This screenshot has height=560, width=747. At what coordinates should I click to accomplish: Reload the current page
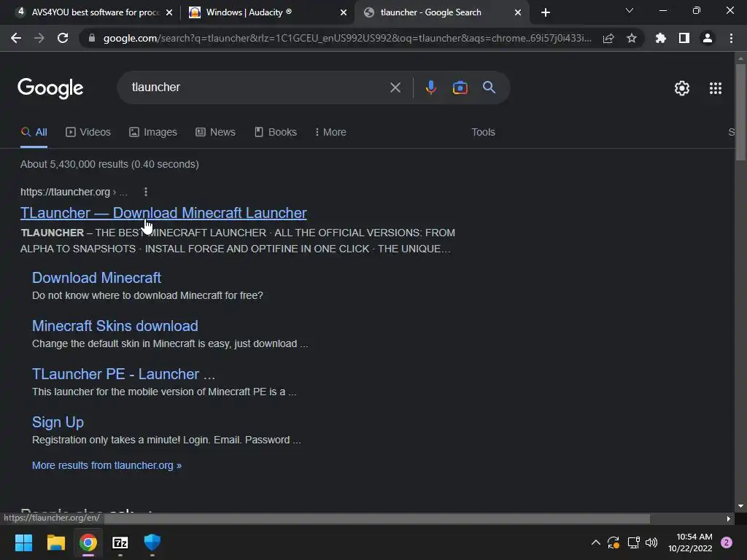63,38
